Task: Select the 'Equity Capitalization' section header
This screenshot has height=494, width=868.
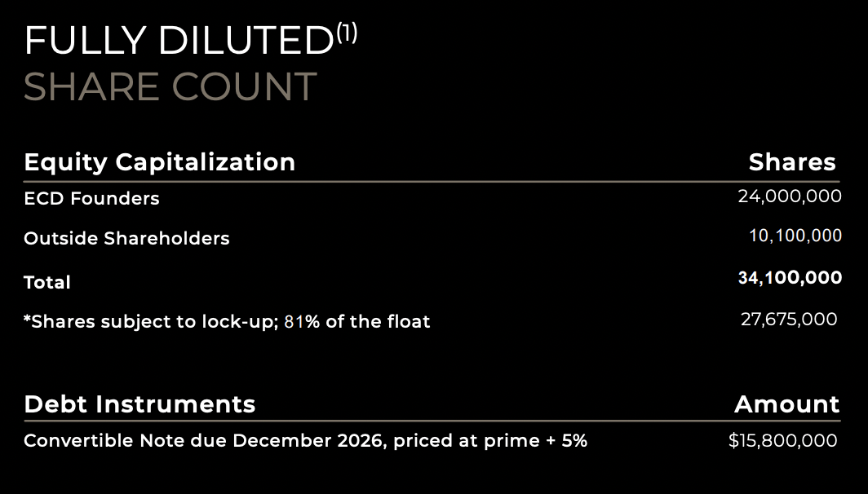Action: point(159,162)
